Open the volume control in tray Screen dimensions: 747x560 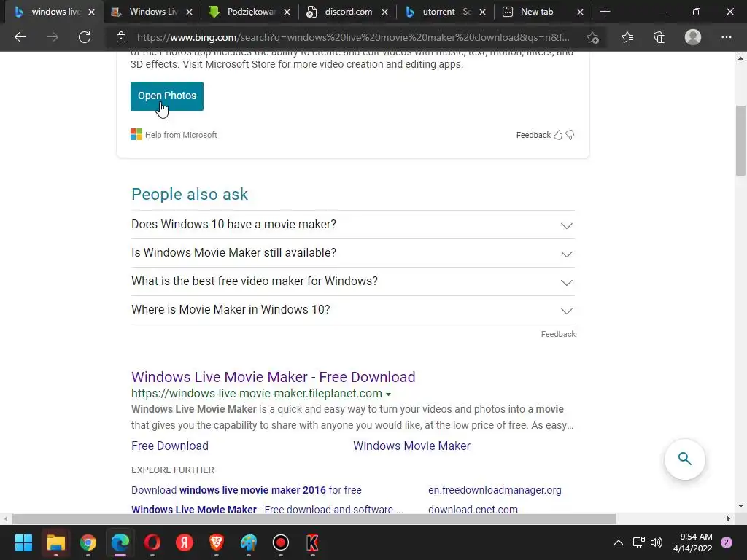coord(657,542)
